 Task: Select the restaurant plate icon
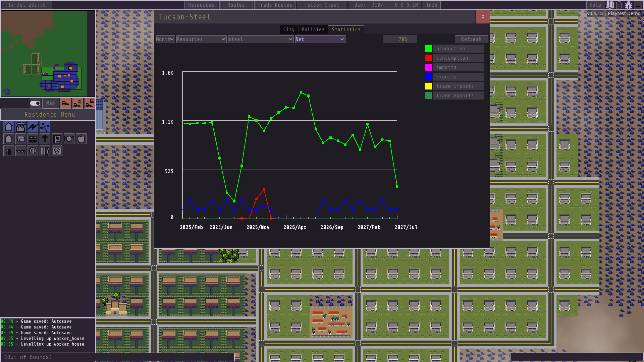(x=69, y=139)
